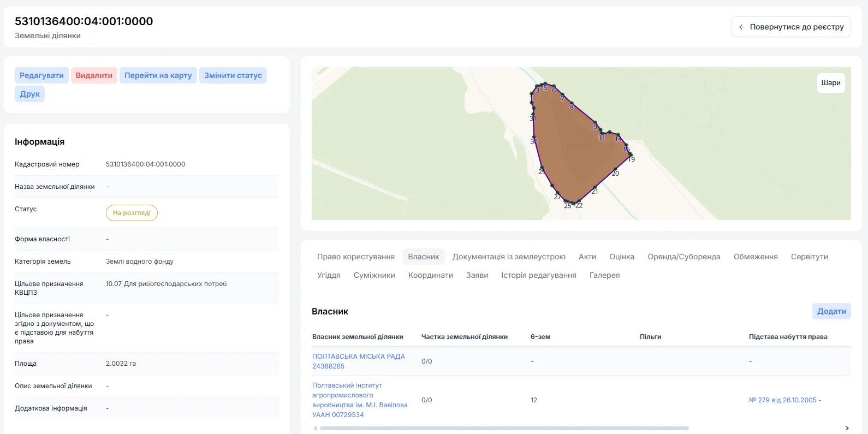
Task: Click the Редагувати button
Action: [41, 75]
